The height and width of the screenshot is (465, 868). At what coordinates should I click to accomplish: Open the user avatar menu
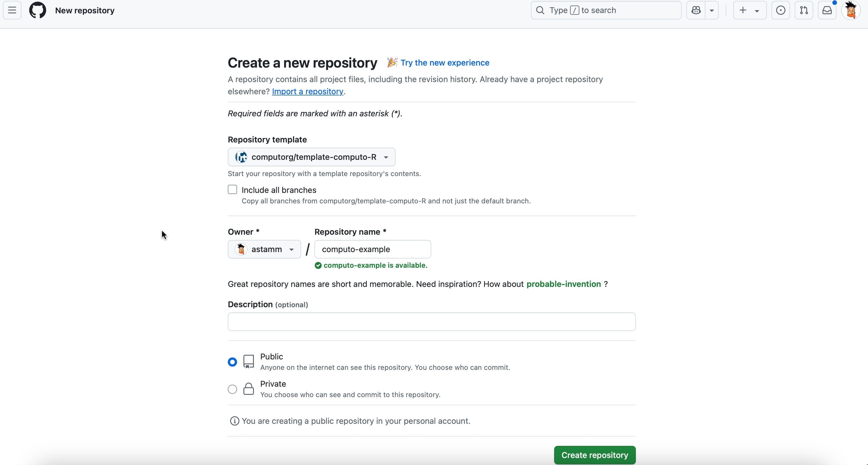point(851,10)
